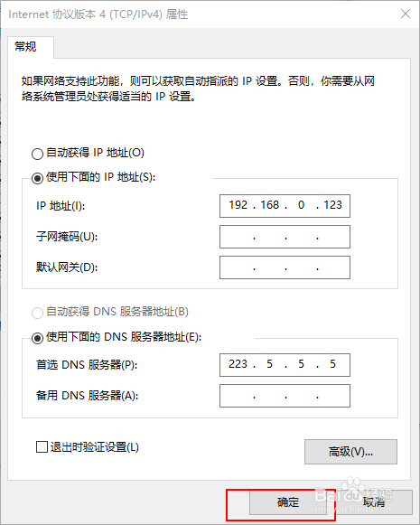Focus the 默认网关 input field
420x525 pixels.
(285, 267)
